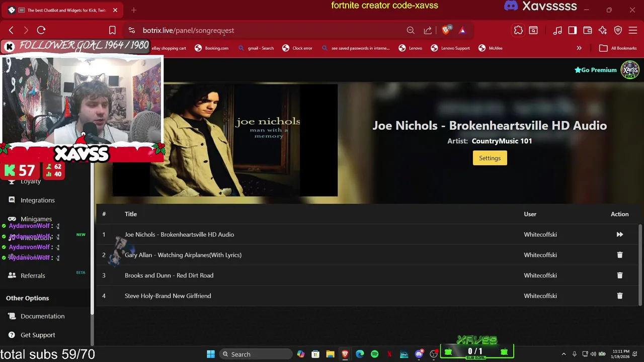Click the Referrals people icon
Viewport: 644px width, 362px height.
(12, 276)
